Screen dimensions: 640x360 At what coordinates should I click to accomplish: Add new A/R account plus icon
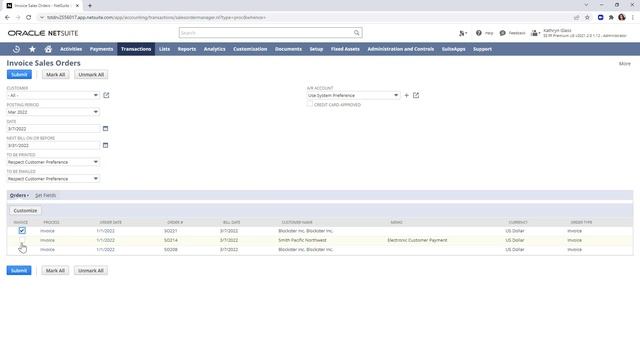coord(407,95)
